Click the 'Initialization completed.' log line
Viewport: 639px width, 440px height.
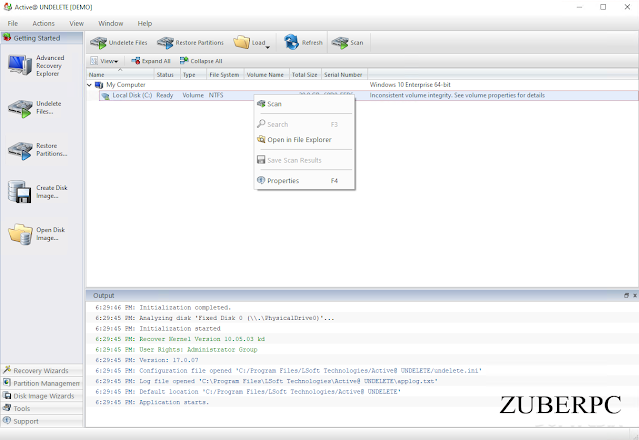(x=163, y=308)
